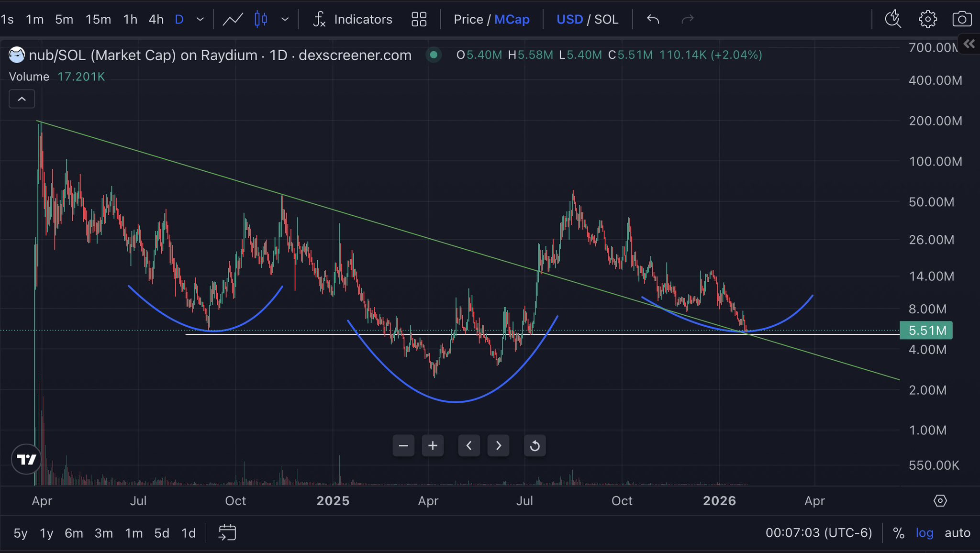Click the undo arrow icon
Screen dimensions: 980x553
click(x=653, y=19)
